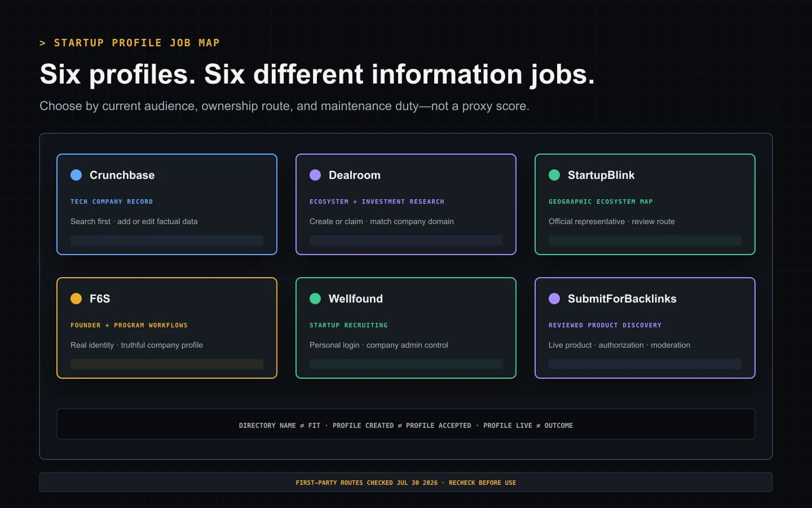The height and width of the screenshot is (508, 812).
Task: Click the STARTUP RECRUITING label
Action: [348, 325]
